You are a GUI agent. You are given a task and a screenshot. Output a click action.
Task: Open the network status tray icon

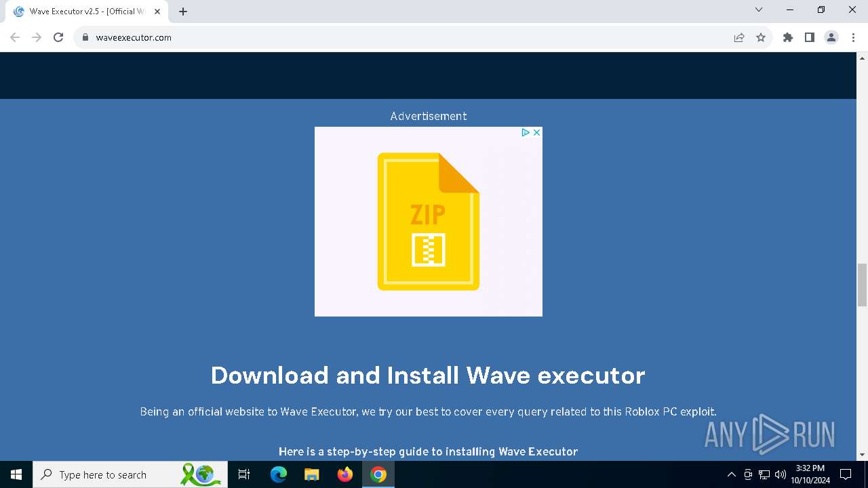[x=764, y=474]
